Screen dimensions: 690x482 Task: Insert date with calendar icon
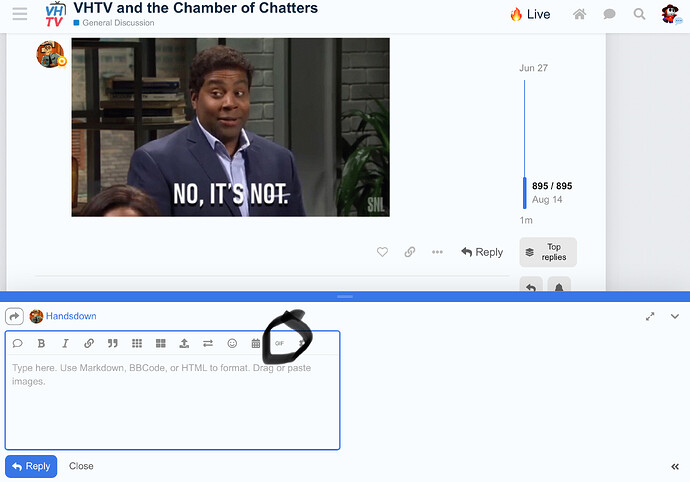tap(256, 343)
